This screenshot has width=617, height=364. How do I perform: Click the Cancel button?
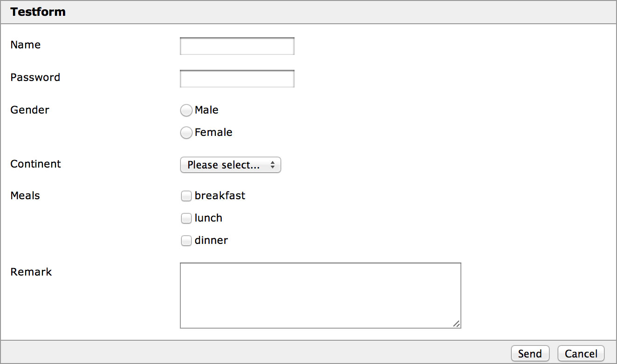(x=581, y=353)
